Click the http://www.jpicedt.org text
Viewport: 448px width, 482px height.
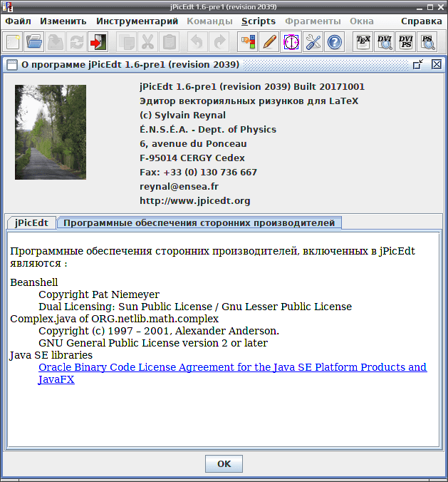tap(195, 201)
